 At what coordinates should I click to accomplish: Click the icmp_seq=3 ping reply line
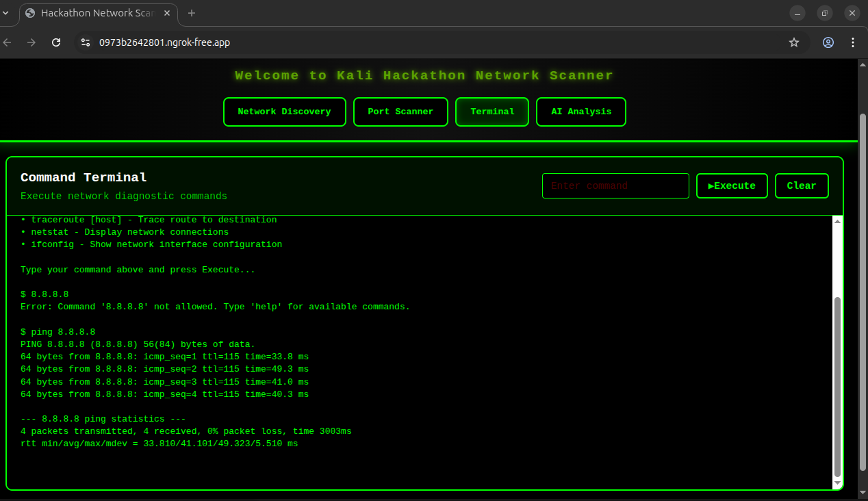point(164,382)
